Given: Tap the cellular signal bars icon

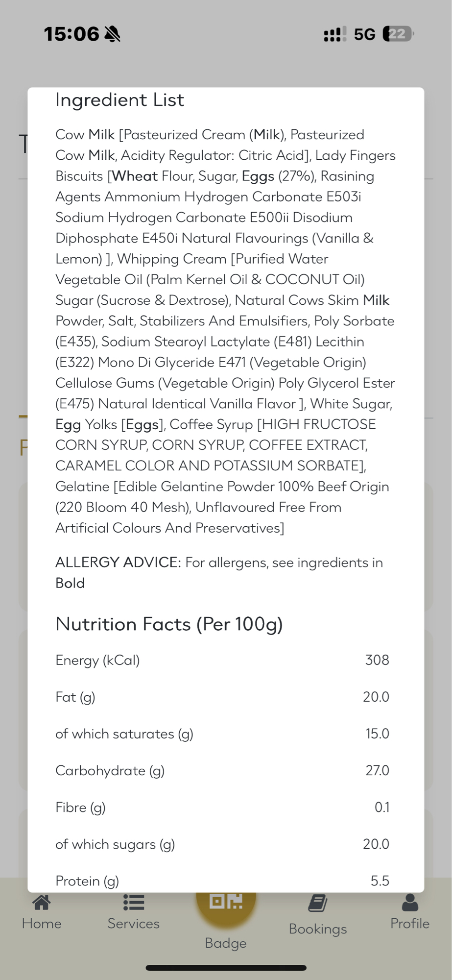Looking at the screenshot, I should [335, 34].
